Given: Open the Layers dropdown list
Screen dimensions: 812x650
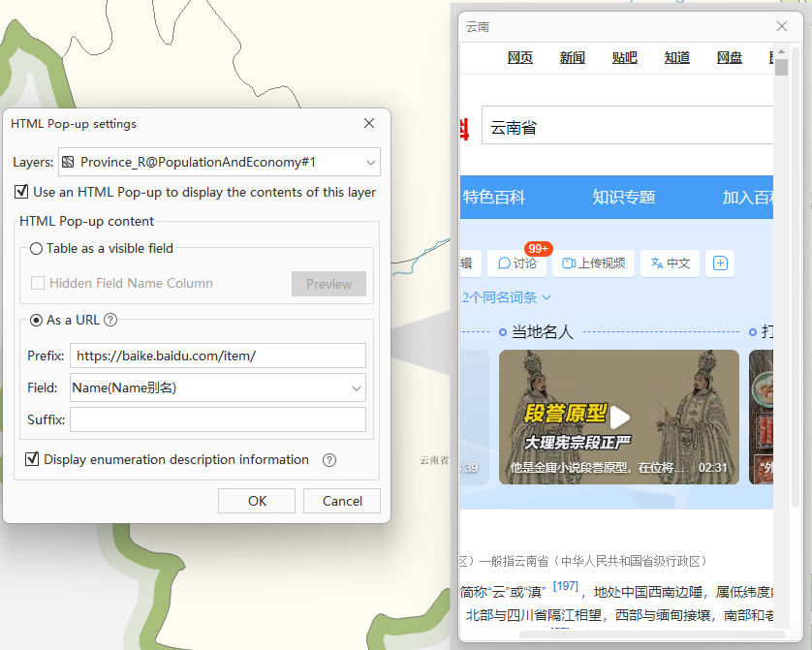Looking at the screenshot, I should coord(371,162).
